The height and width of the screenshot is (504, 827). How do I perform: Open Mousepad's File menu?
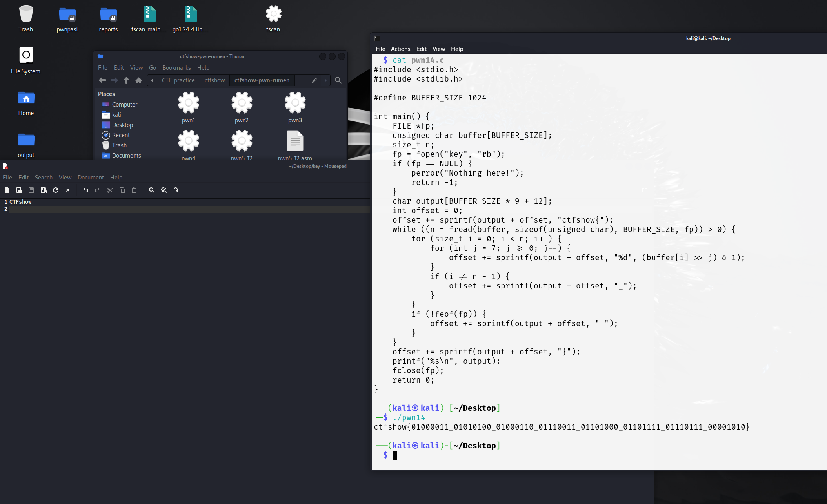(x=7, y=178)
